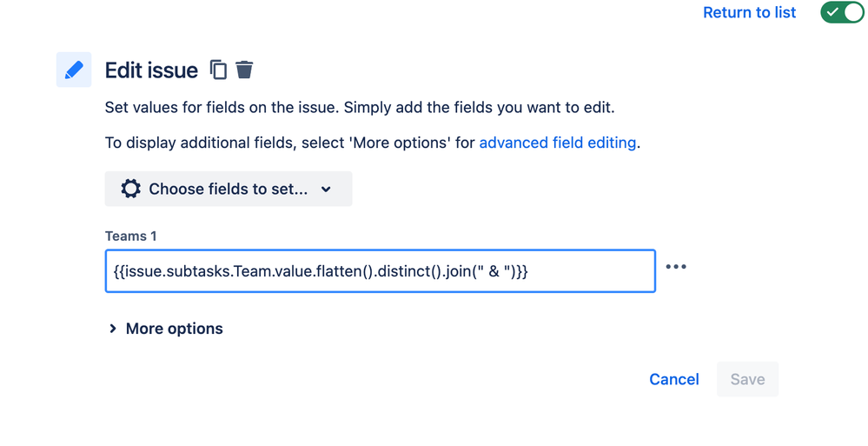Click the More options label
The width and height of the screenshot is (868, 446).
coord(175,329)
